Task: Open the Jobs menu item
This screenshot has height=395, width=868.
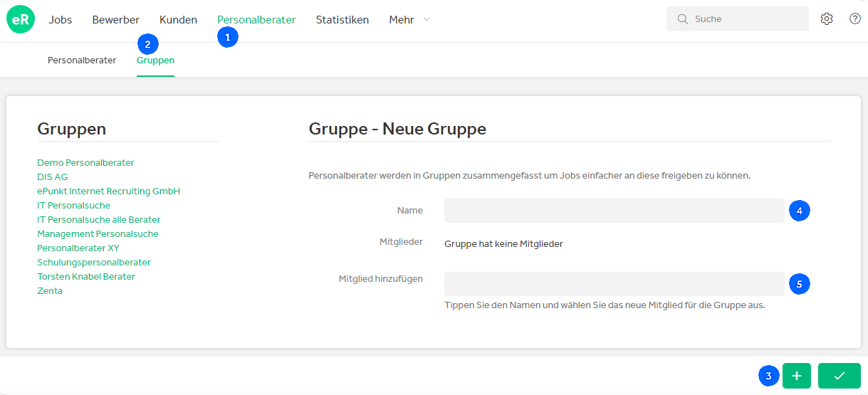Action: point(61,20)
